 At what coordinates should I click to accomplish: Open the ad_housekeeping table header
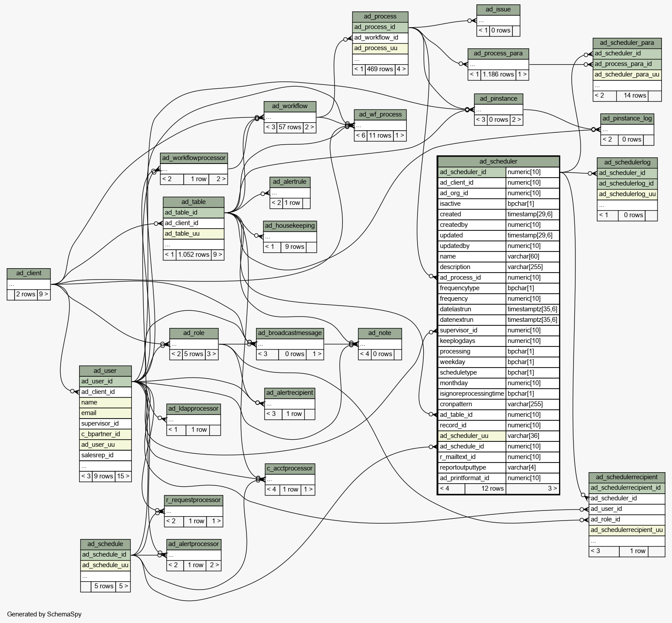pos(290,226)
